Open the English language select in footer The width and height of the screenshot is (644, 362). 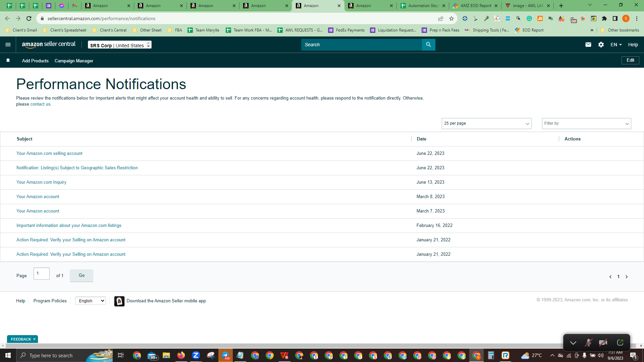point(91,301)
